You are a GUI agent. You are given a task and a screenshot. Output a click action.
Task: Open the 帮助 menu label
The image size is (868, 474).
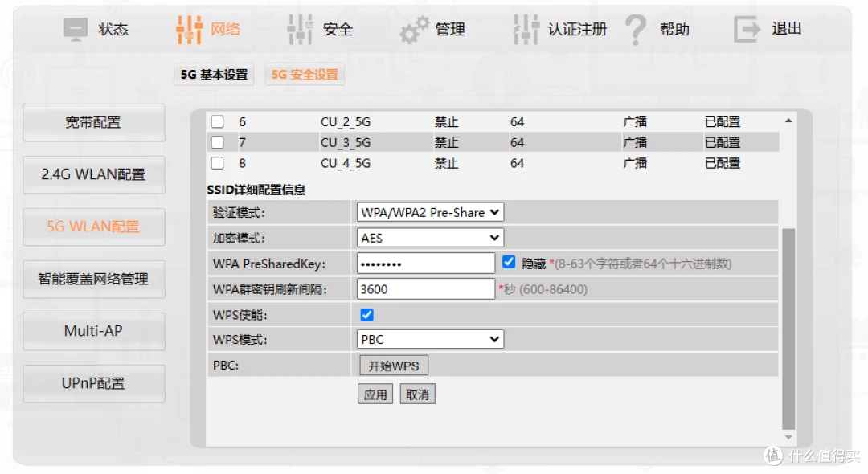point(674,29)
